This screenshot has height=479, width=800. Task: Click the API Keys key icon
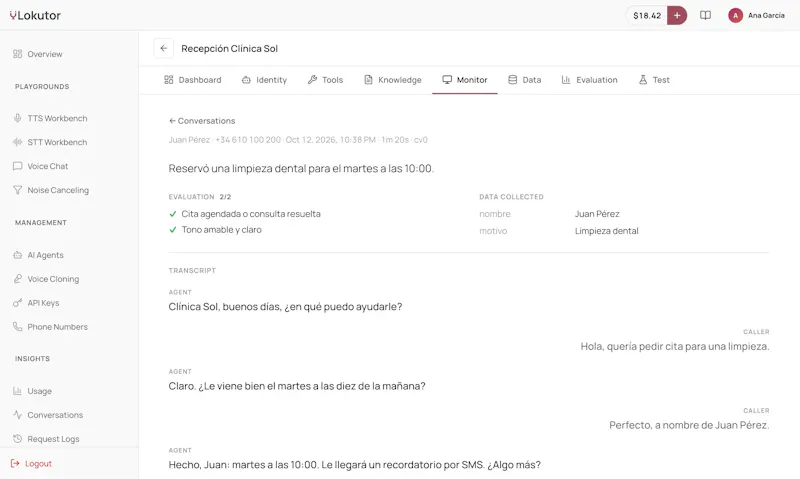[17, 303]
